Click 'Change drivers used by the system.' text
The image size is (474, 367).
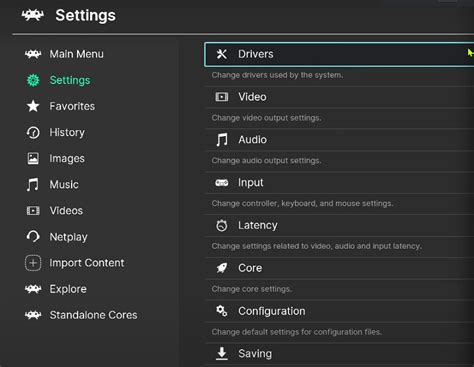tap(277, 75)
